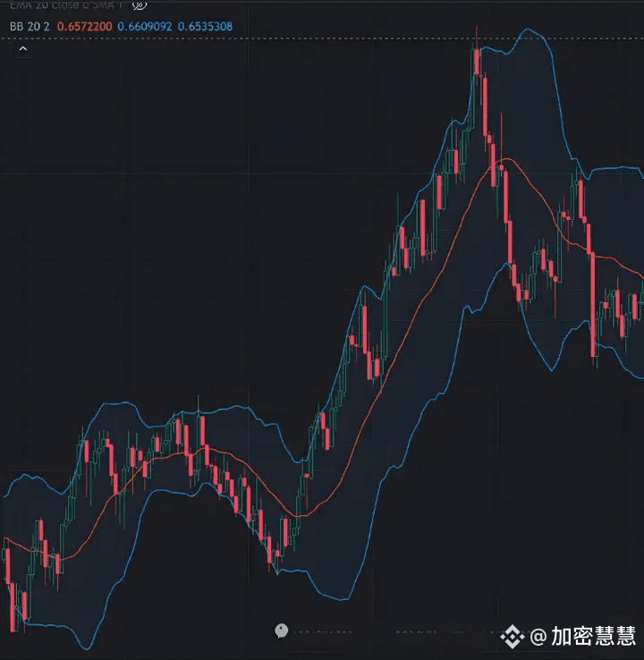This screenshot has height=660, width=644.
Task: Select the dashed horizontal price line
Action: pyautogui.click(x=322, y=38)
